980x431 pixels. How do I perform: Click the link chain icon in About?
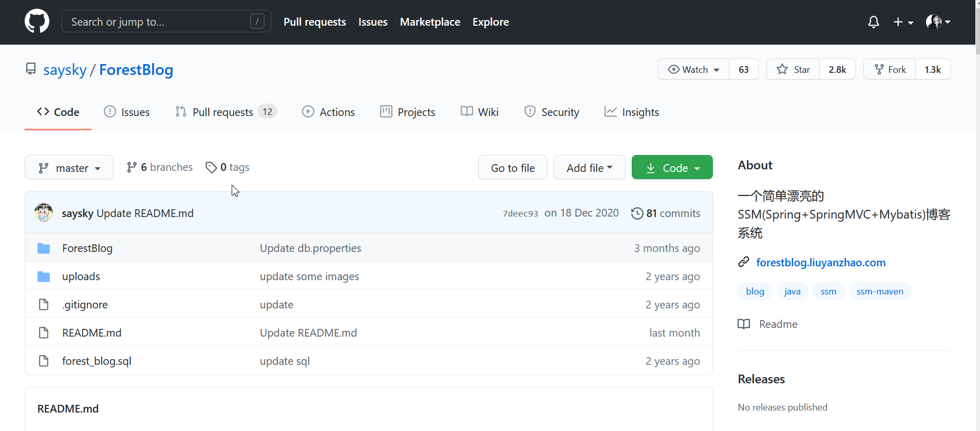pyautogui.click(x=743, y=262)
